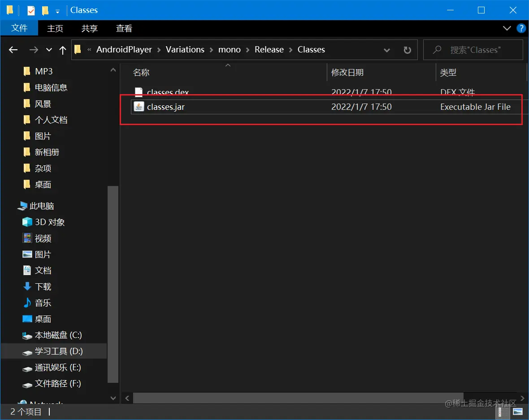This screenshot has height=420, width=529.
Task: Click the navigation pane scroll up arrow
Action: (113, 70)
